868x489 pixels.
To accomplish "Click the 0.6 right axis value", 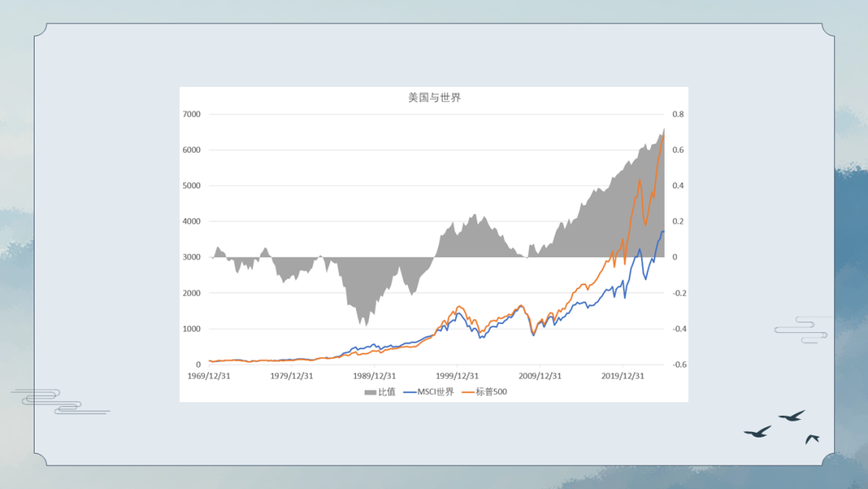I will (678, 150).
